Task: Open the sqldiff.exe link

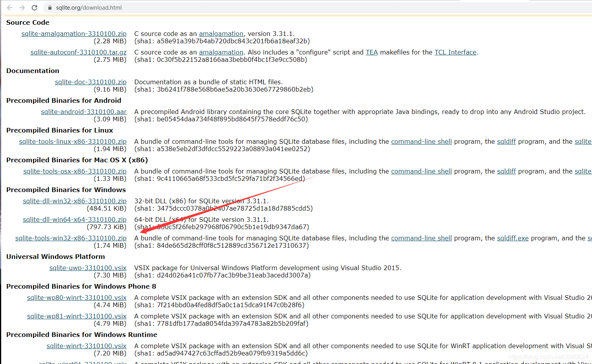Action: point(513,238)
